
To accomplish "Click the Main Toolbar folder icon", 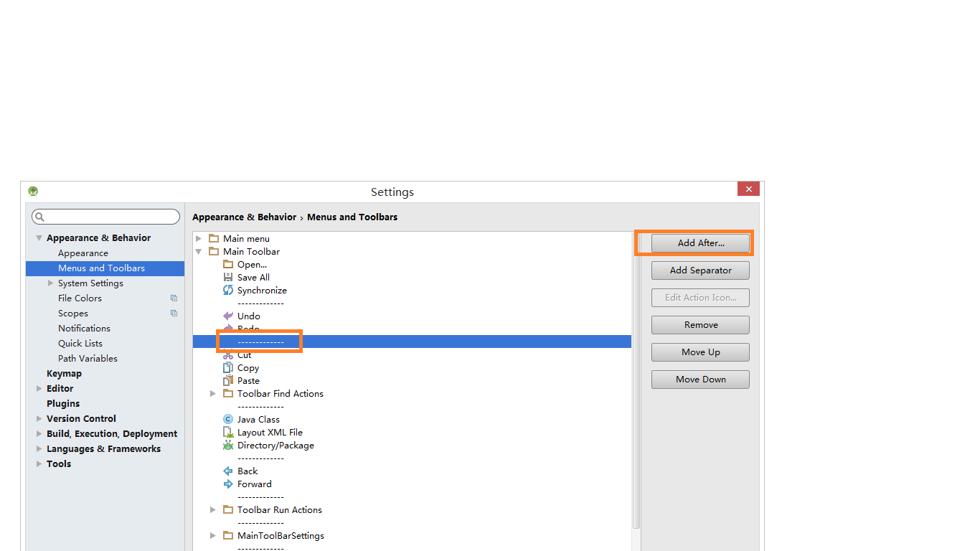I will click(x=213, y=251).
